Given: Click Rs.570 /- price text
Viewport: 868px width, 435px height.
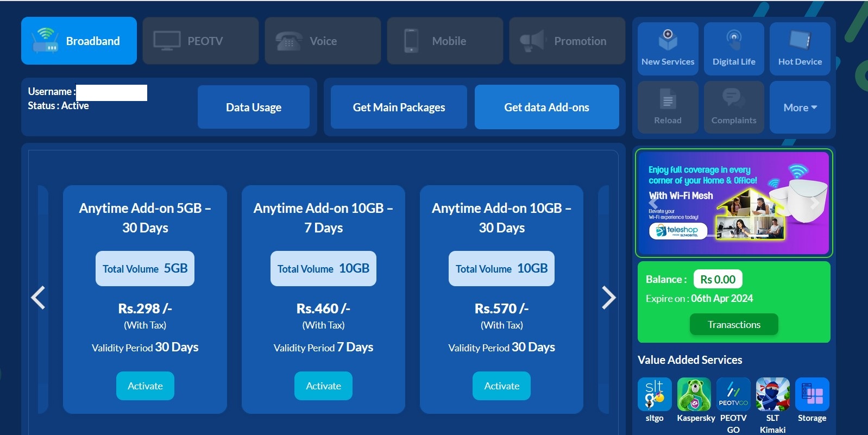Looking at the screenshot, I should 501,308.
